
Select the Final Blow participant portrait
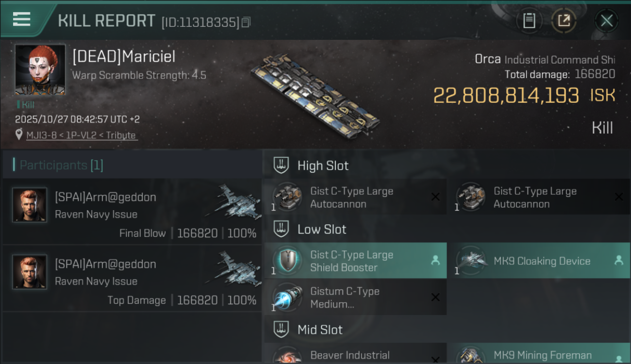tap(30, 205)
